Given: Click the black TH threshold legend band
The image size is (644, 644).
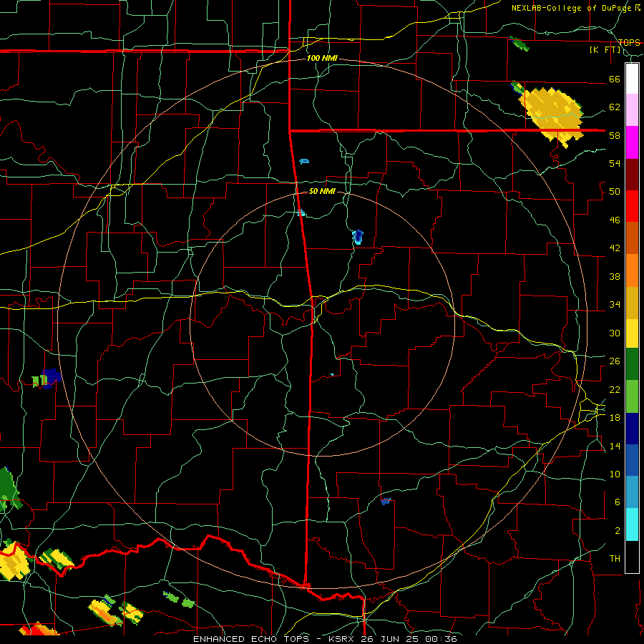Looking at the screenshot, I should point(632,557).
